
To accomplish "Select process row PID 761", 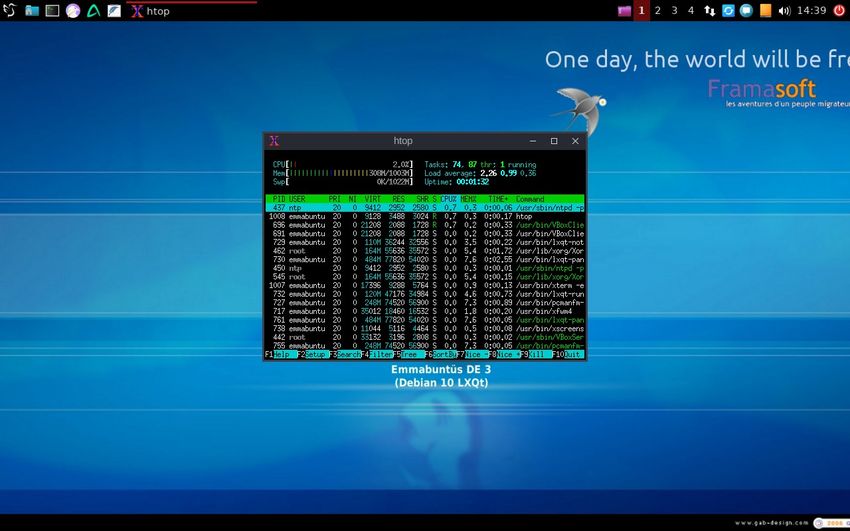I will point(425,320).
